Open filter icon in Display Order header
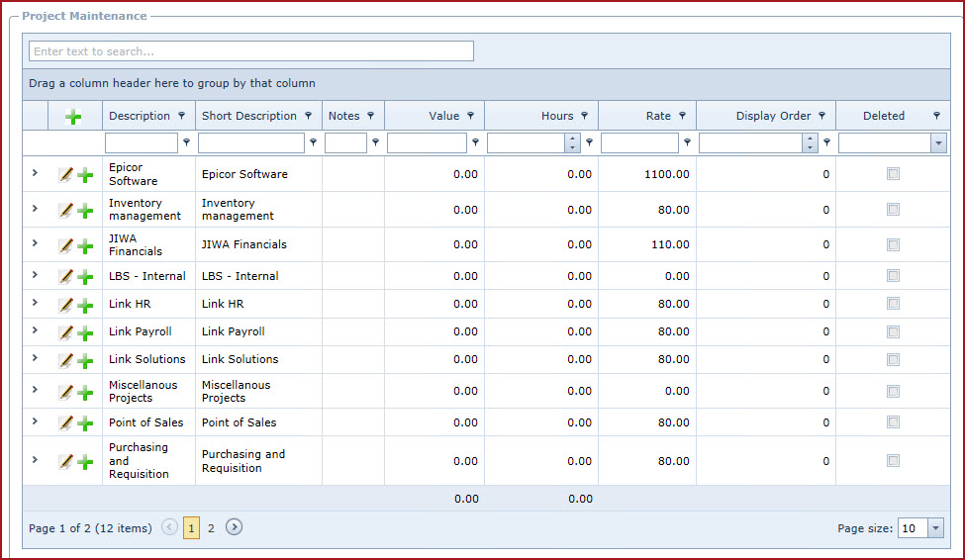The height and width of the screenshot is (560, 965). click(822, 116)
